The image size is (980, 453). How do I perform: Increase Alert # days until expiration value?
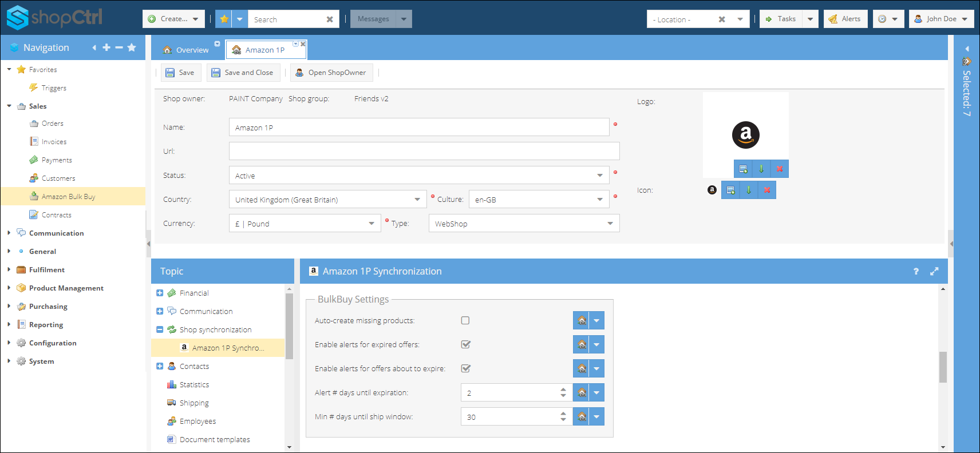563,389
